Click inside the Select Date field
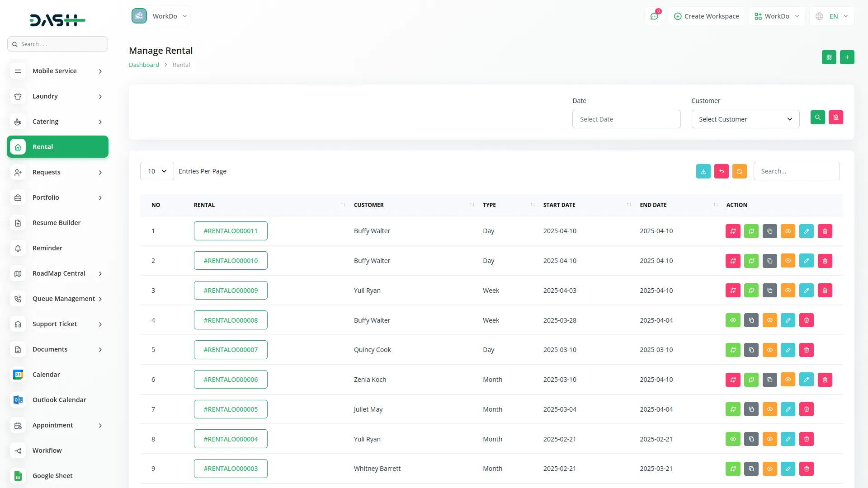868x488 pixels. (x=626, y=119)
